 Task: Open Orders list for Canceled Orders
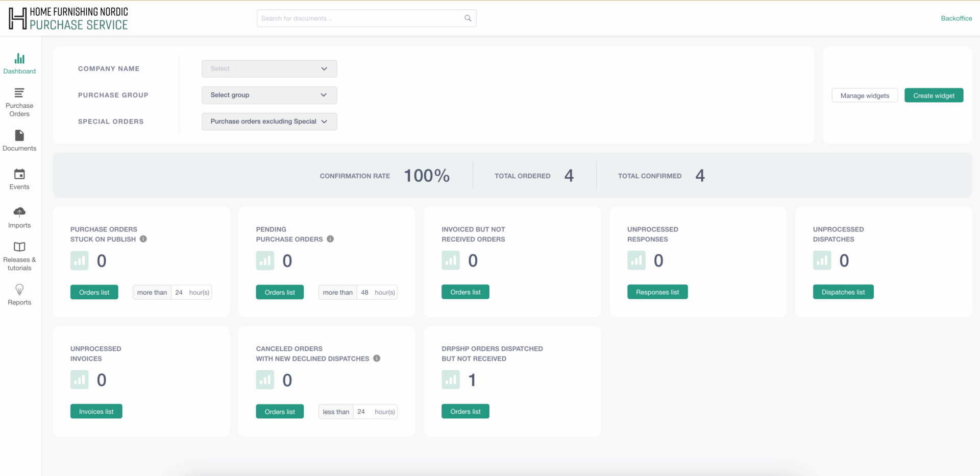click(x=280, y=412)
